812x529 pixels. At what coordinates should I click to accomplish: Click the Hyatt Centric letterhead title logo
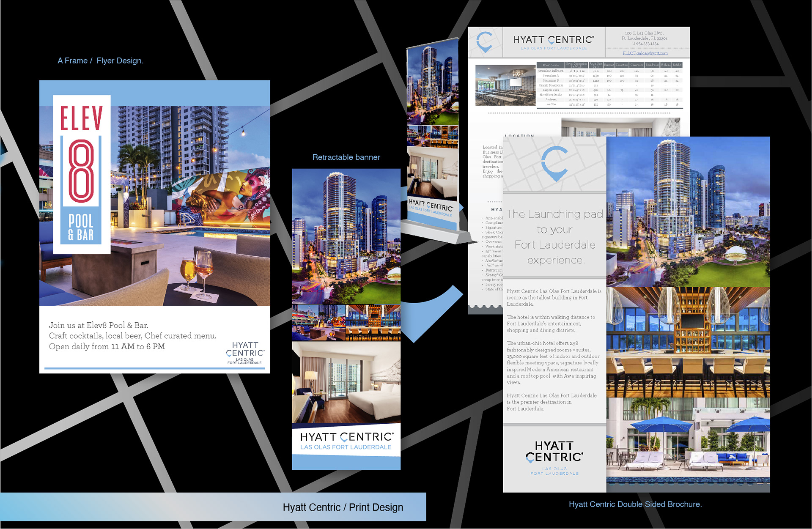[x=554, y=42]
